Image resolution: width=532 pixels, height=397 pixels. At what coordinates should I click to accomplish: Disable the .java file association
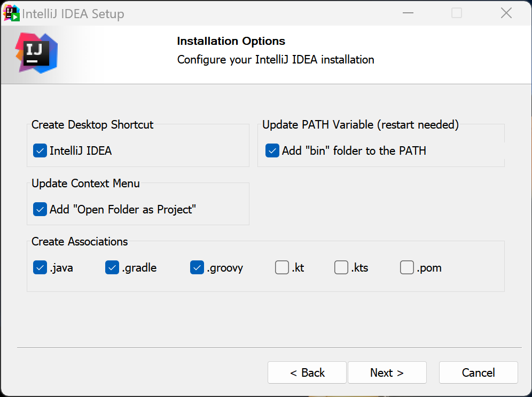(x=40, y=267)
